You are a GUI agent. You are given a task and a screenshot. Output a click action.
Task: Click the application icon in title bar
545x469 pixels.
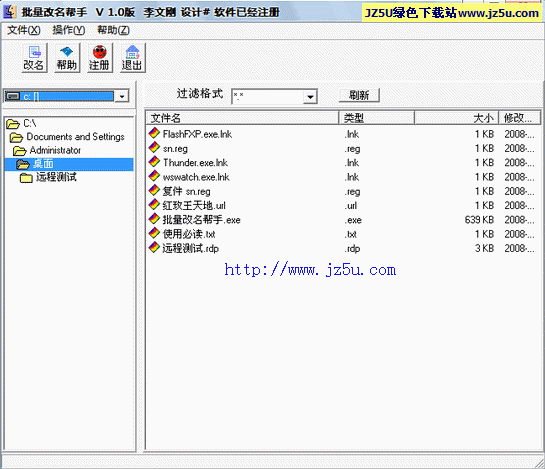(10, 12)
